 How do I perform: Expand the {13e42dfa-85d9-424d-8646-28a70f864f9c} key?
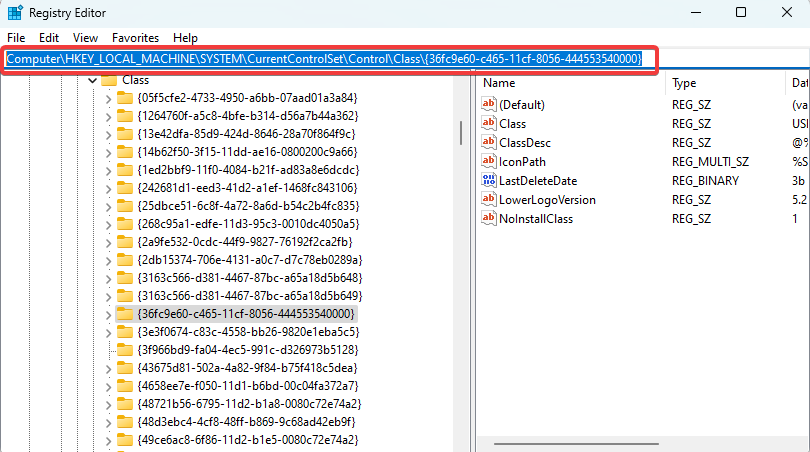point(108,135)
